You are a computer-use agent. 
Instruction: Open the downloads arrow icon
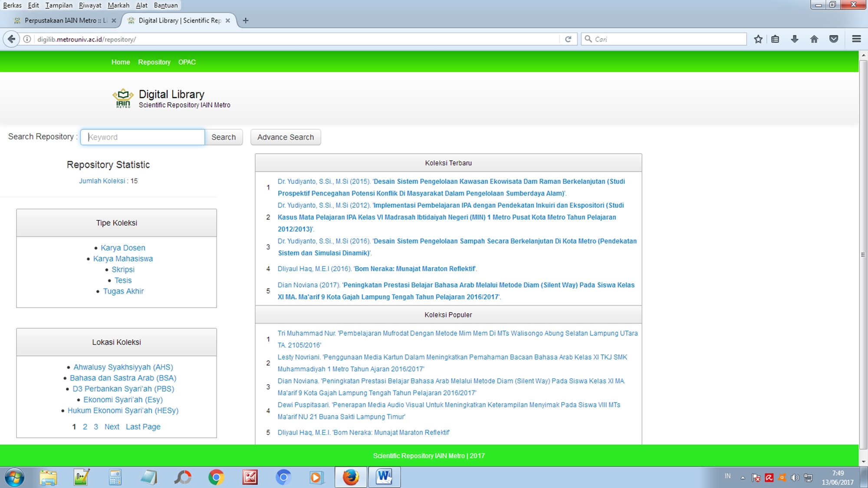(x=795, y=39)
